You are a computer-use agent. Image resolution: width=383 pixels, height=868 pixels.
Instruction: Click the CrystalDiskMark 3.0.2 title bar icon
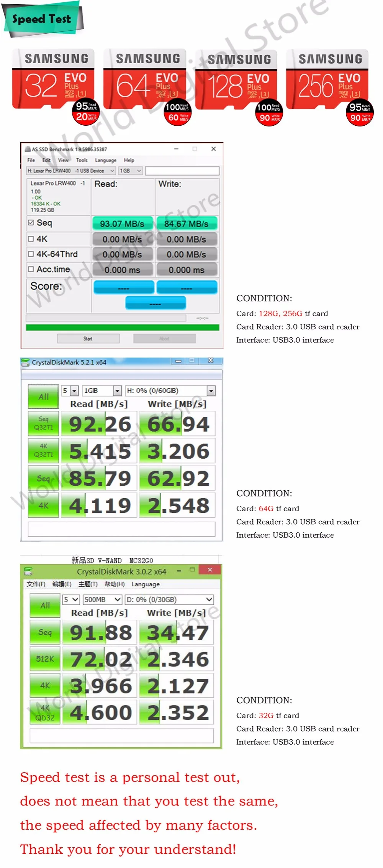28,571
